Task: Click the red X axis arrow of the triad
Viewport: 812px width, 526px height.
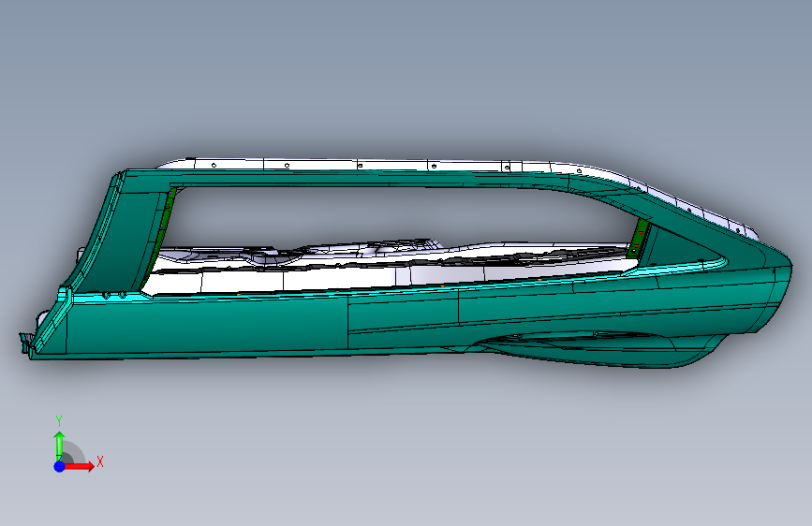Action: 79,466
